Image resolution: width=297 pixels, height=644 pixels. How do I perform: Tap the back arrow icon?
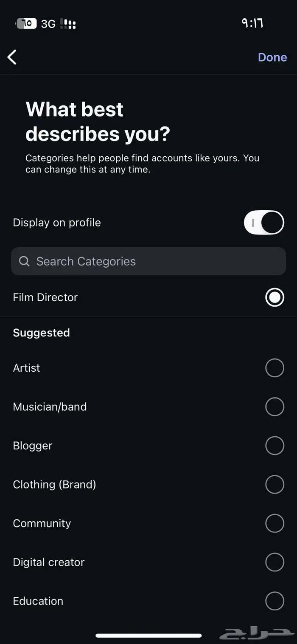click(x=12, y=57)
